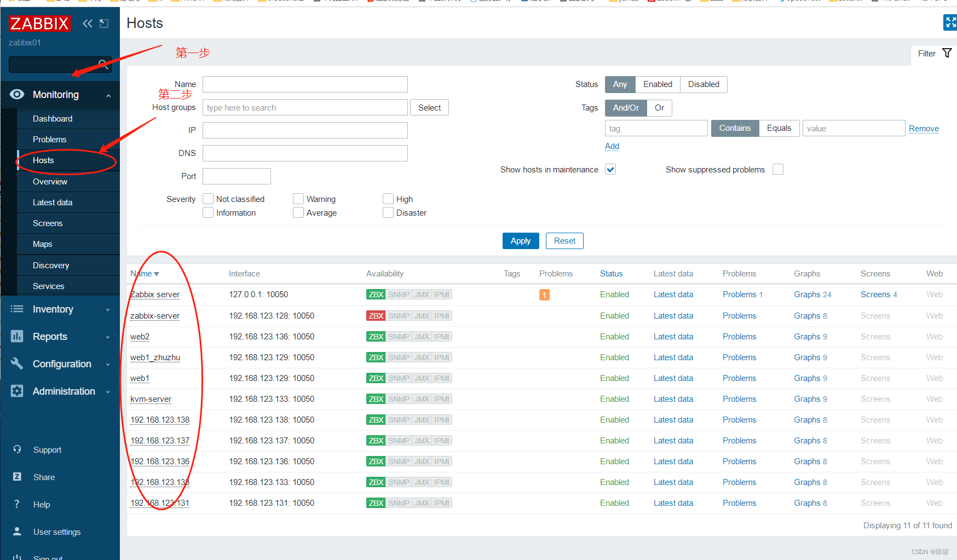Click the Reports bar chart icon
This screenshot has height=560, width=957.
(x=17, y=336)
